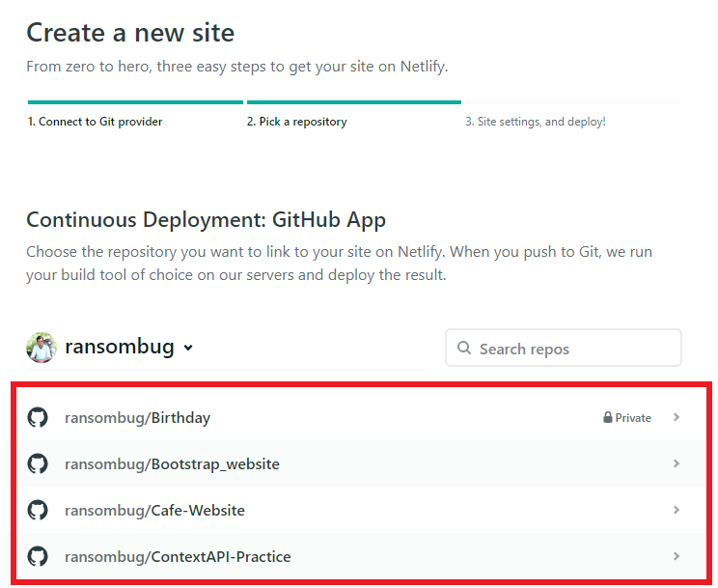Click the GitHub icon beside ransombug/Bootstrap_website
Viewport: 718px width, 588px height.
tap(38, 463)
